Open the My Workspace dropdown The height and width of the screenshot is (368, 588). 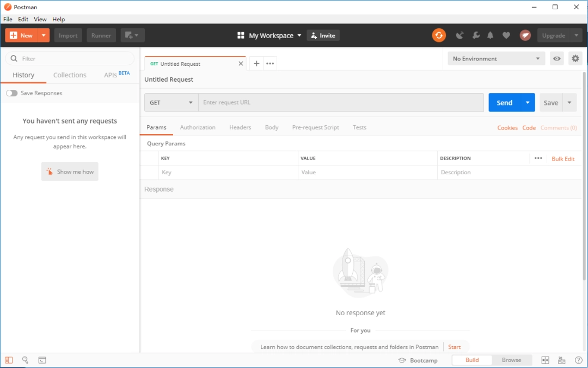click(x=268, y=35)
